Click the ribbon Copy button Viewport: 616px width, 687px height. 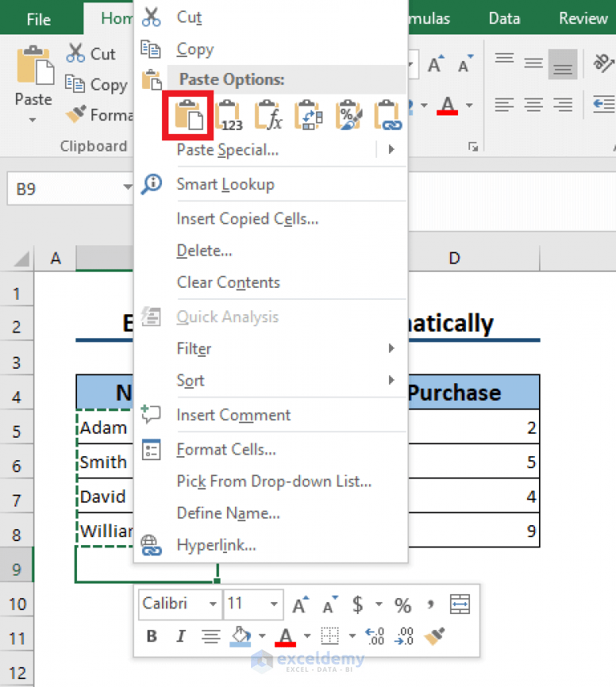pos(96,84)
